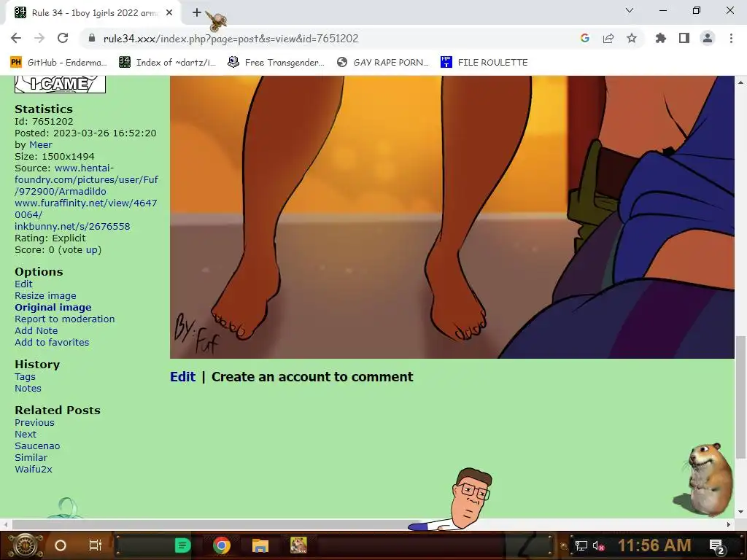Open the Chrome profile avatar
Screen dimensions: 747x560
pos(708,38)
